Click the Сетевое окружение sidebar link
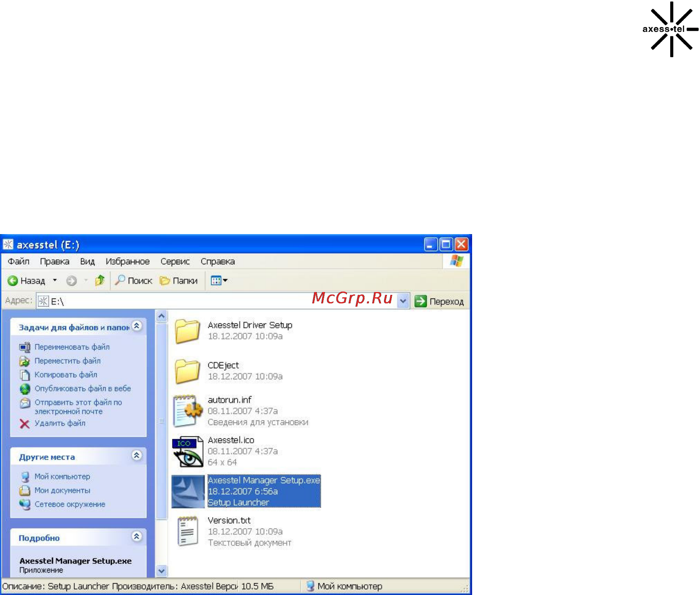The width and height of the screenshot is (700, 595). (70, 504)
